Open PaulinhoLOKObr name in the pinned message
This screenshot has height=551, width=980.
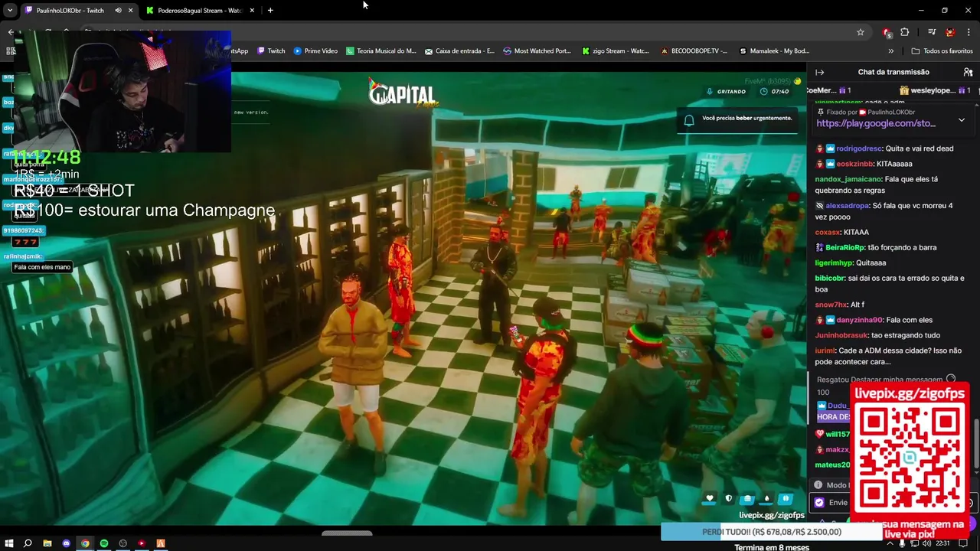(x=891, y=112)
